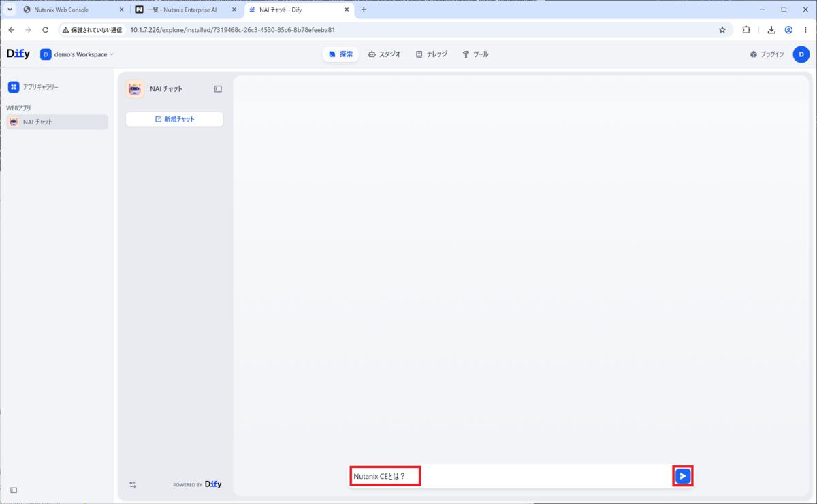Screen dimensions: 817x504
Task: Expand demo's Workspace dropdown
Action: click(x=77, y=54)
